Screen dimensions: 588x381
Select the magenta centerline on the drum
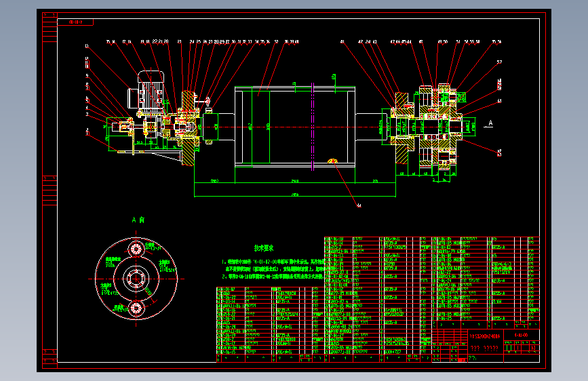click(x=312, y=127)
